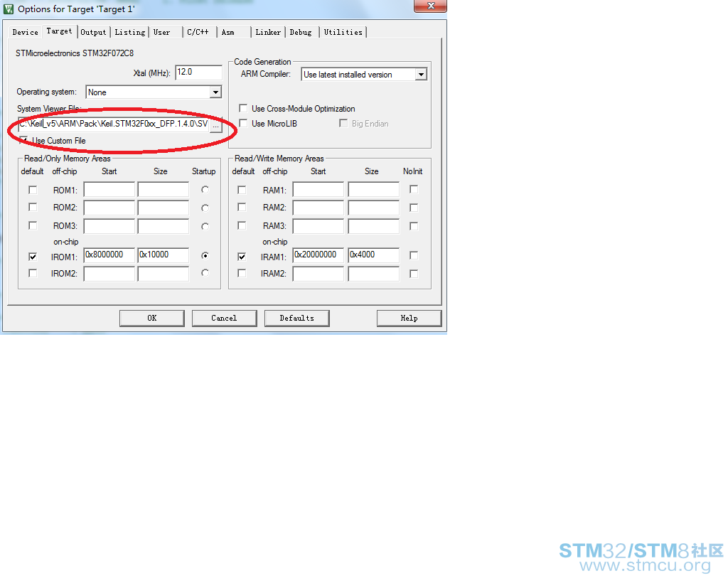Click the RAM2 Size field
Screen dimensions: 728x583
pyautogui.click(x=374, y=208)
